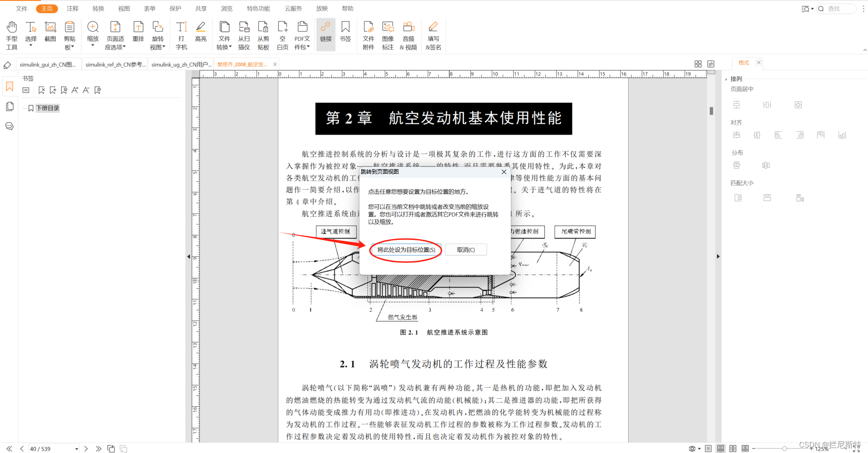Click the align left icon in the Format panel

(x=778, y=135)
